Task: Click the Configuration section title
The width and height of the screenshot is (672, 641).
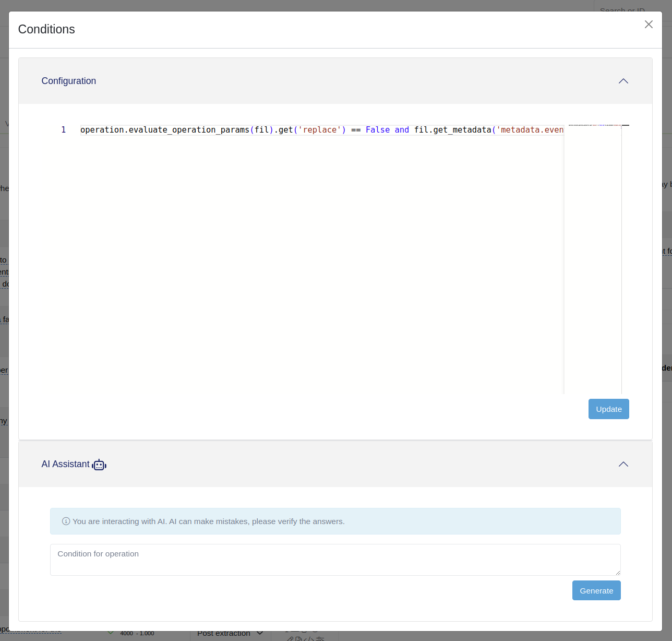Action: (x=69, y=81)
